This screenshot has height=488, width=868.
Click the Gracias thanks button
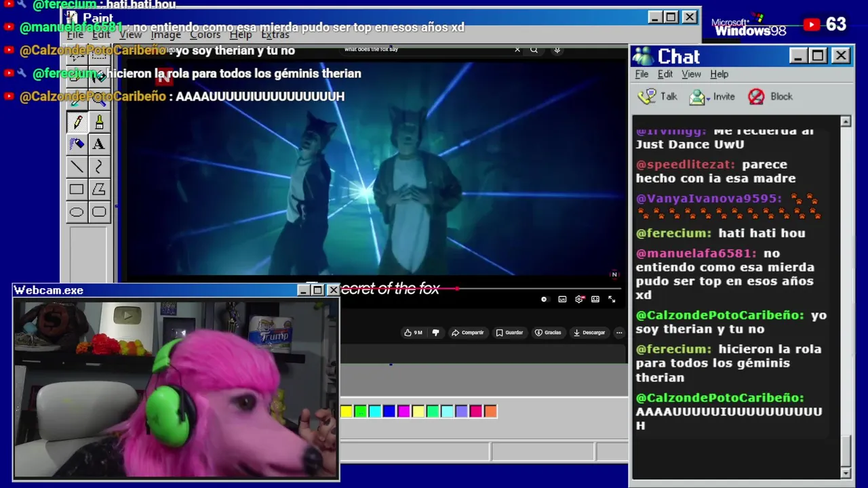coord(548,333)
